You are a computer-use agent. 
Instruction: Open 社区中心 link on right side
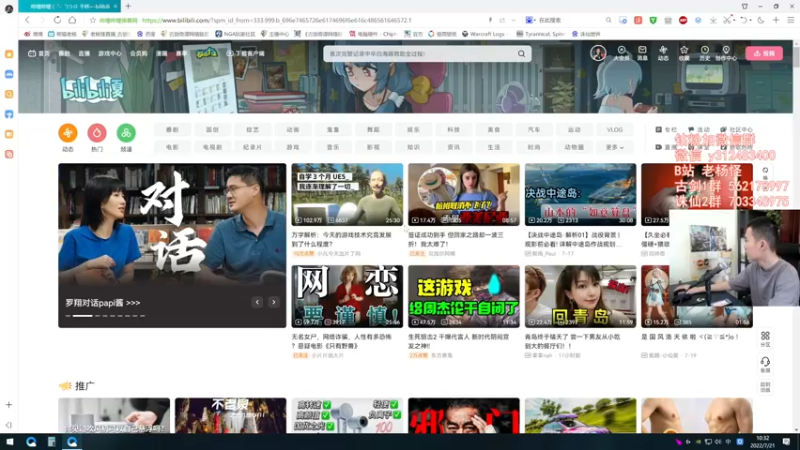pyautogui.click(x=736, y=130)
